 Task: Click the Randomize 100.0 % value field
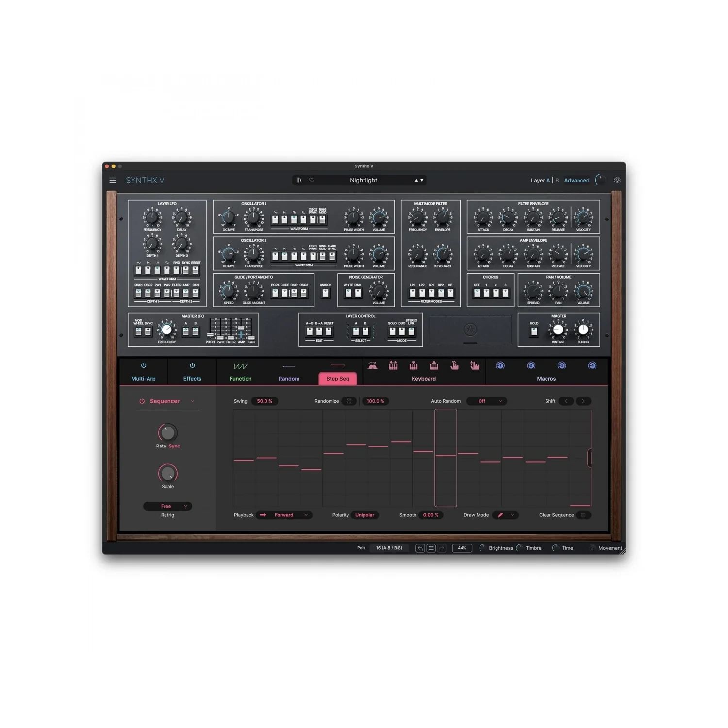[376, 401]
